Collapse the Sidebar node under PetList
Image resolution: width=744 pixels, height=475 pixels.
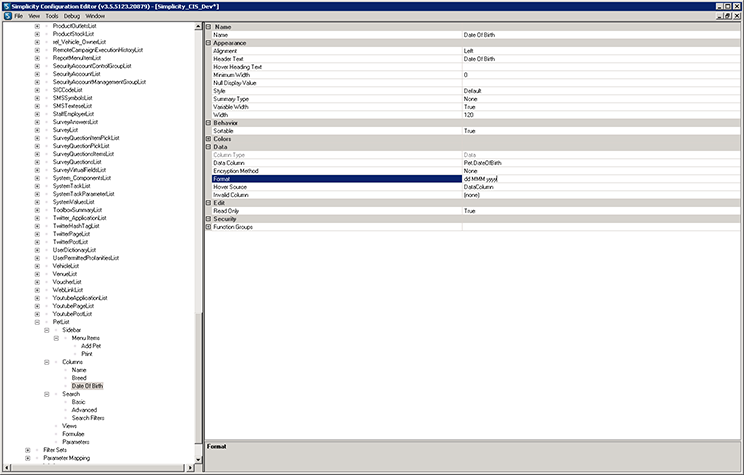coord(46,330)
